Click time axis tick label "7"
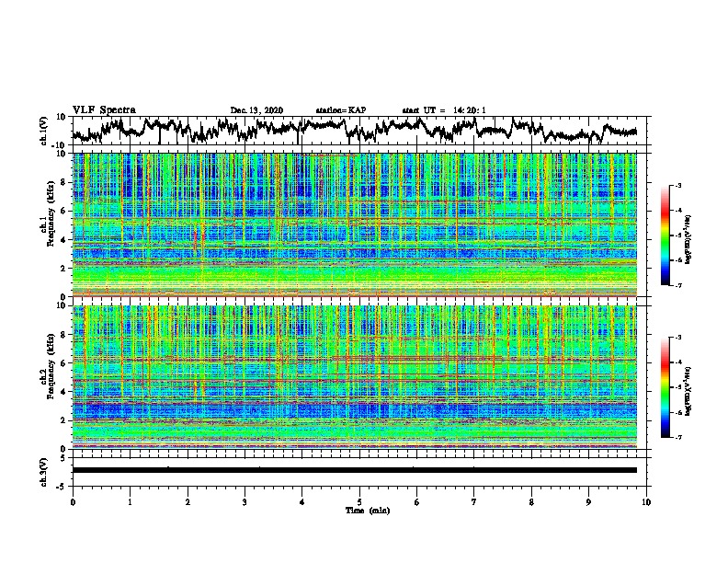 [x=474, y=502]
